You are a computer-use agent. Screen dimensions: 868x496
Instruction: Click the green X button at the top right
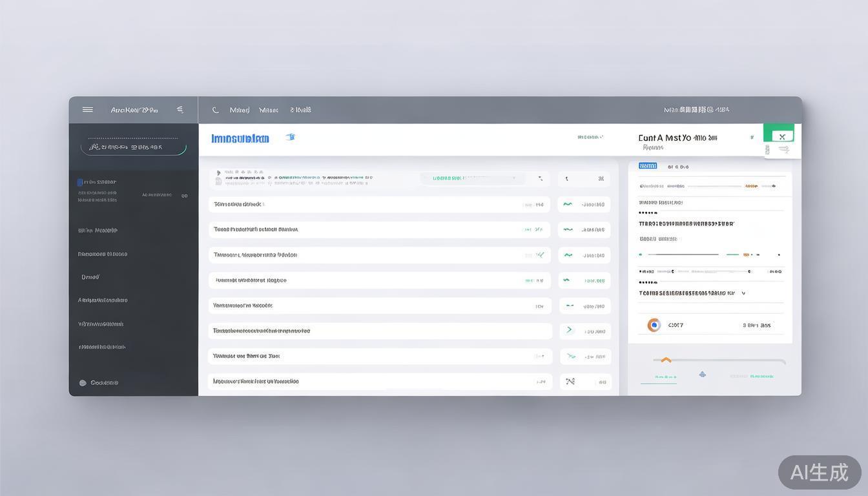point(781,136)
